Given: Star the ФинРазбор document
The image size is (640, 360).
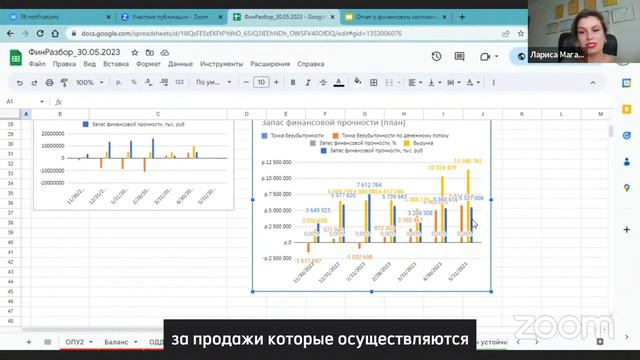Looking at the screenshot, I should 135,53.
